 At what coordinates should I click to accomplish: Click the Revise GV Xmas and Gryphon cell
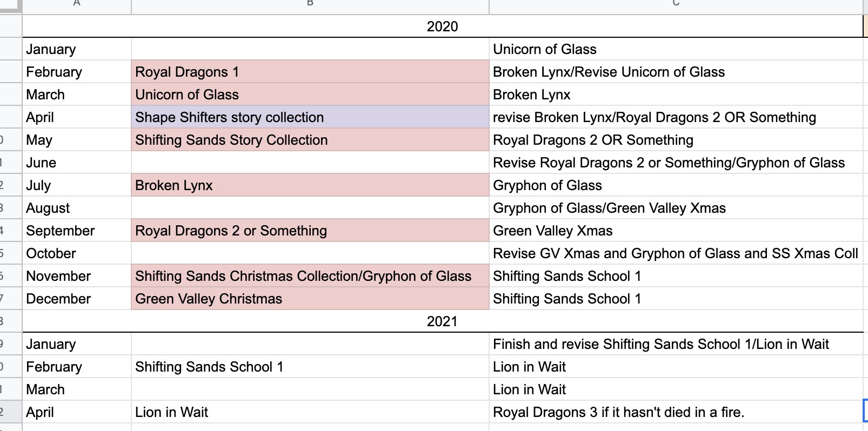click(676, 253)
